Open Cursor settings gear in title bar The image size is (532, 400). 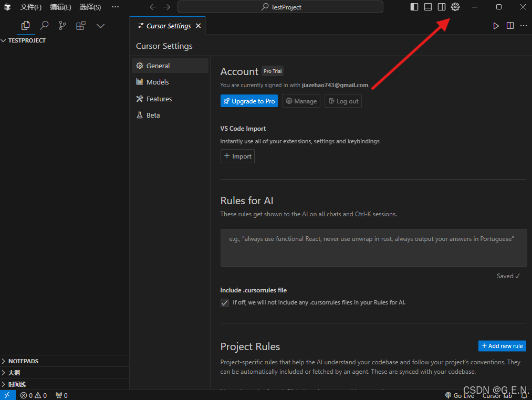tap(455, 7)
